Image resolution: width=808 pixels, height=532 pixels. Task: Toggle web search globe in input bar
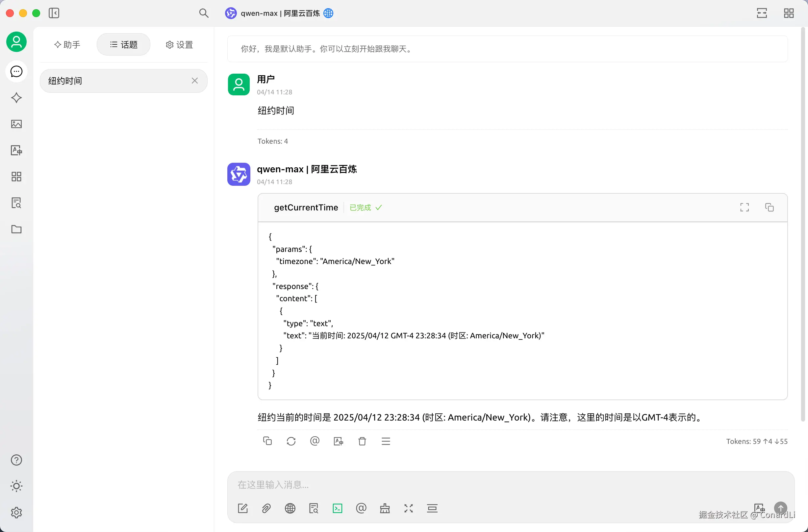click(290, 508)
